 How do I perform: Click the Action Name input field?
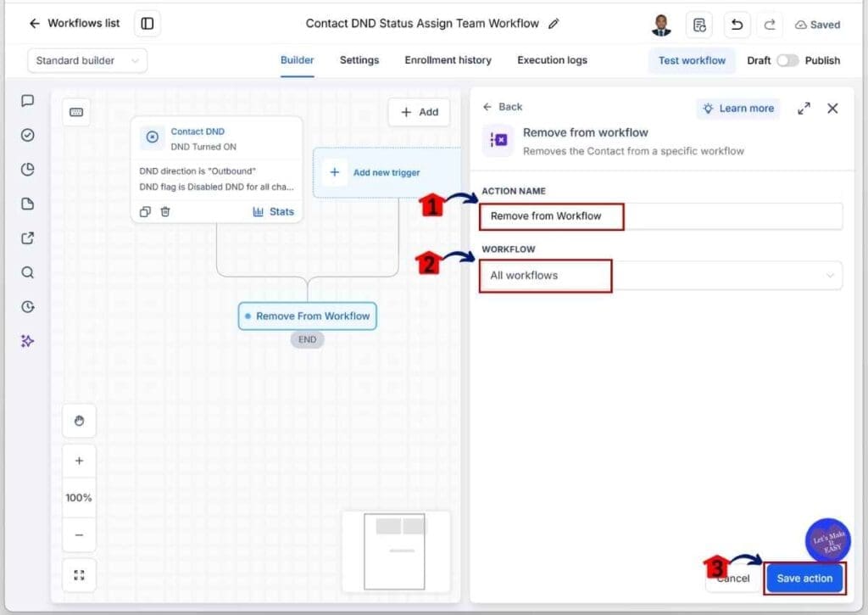661,216
